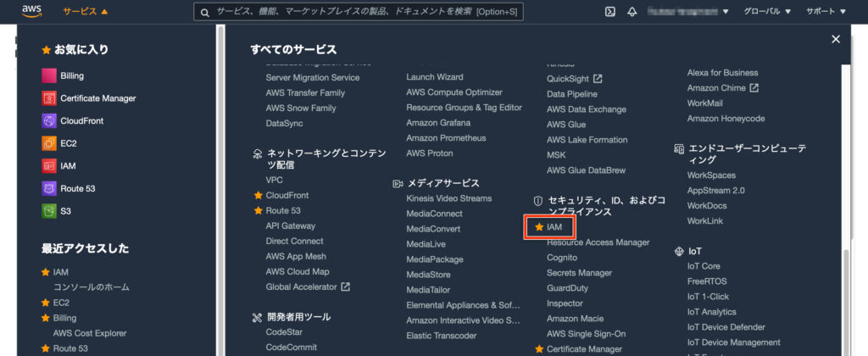Click the IoT category icon
Screen dimensions: 868x356
coord(679,252)
